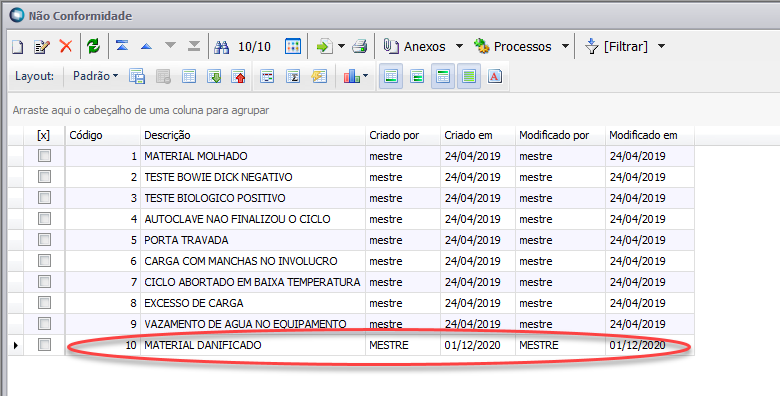780x396 pixels.
Task: Click the colored grid view icon
Action: (x=293, y=46)
